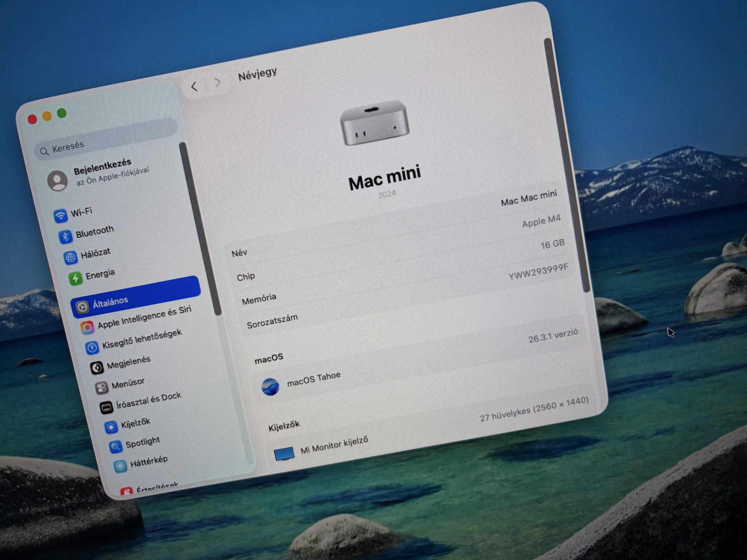Click the Hálózat globe icon
The width and height of the screenshot is (747, 560).
pyautogui.click(x=70, y=257)
